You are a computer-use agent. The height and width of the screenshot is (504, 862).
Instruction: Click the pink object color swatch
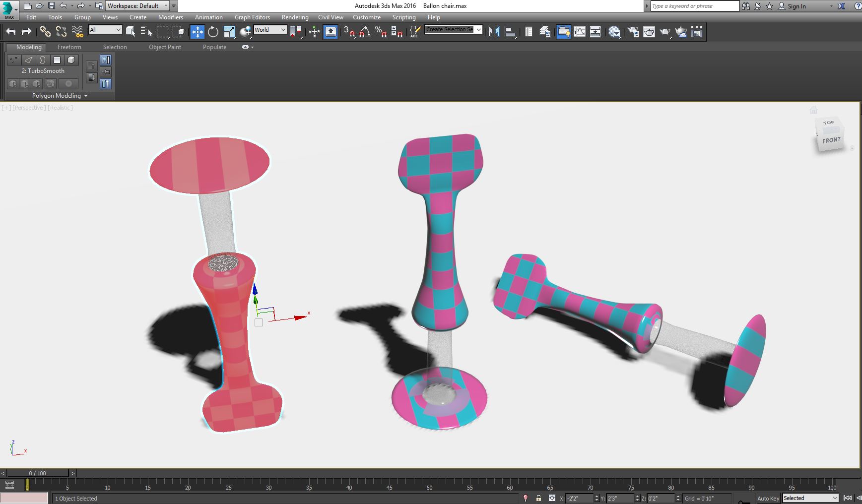tap(24, 498)
